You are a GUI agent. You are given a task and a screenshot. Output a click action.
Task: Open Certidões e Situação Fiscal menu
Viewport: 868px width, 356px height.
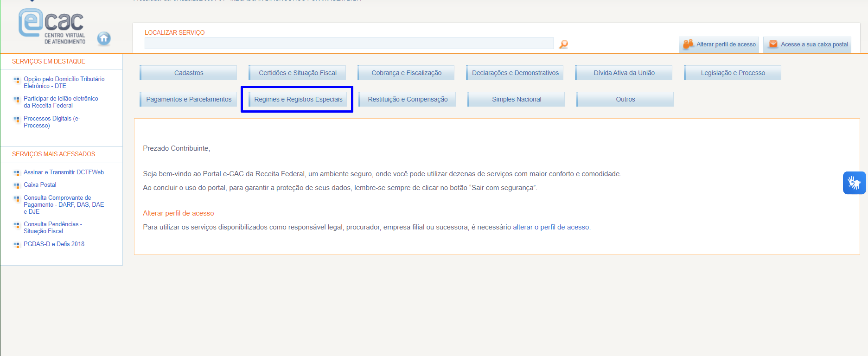[x=297, y=73]
